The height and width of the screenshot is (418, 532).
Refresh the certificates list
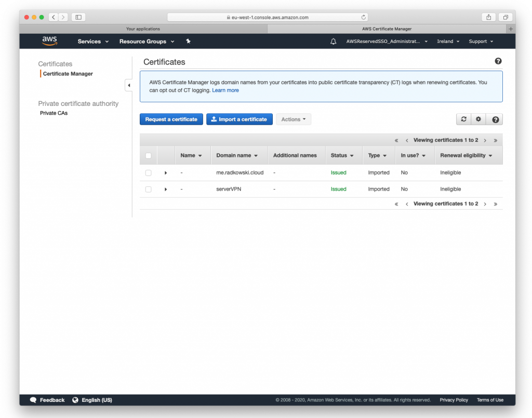(x=463, y=119)
